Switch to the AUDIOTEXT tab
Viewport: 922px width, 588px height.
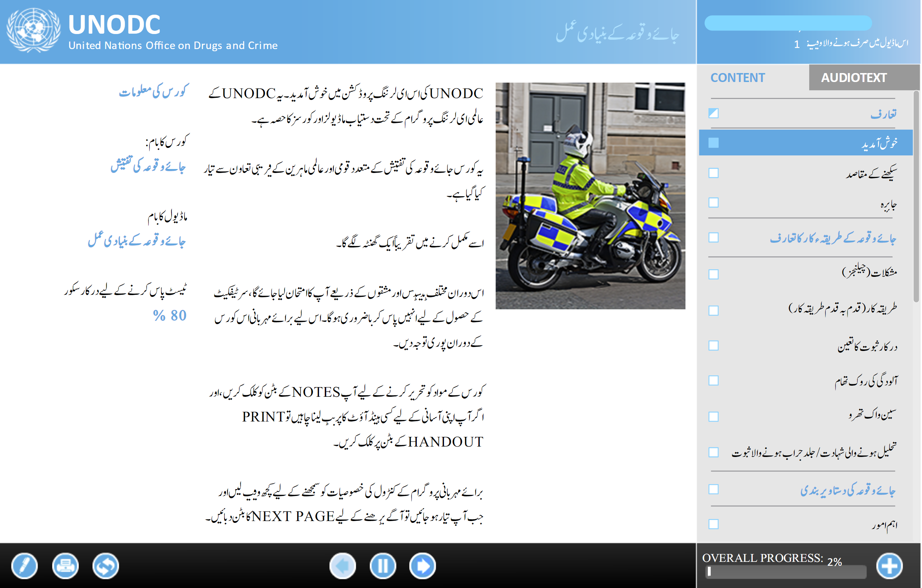coord(854,78)
